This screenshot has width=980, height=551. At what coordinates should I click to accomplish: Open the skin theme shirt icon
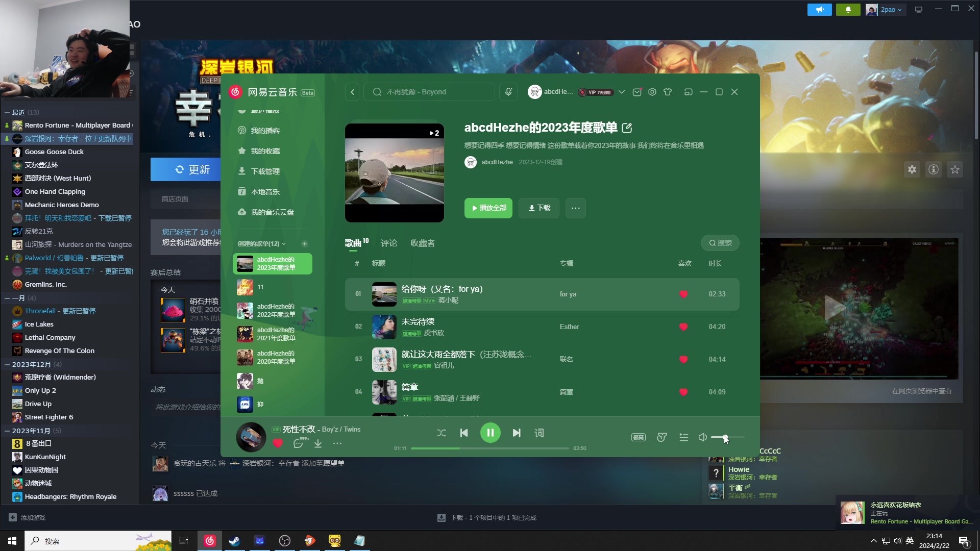(668, 92)
